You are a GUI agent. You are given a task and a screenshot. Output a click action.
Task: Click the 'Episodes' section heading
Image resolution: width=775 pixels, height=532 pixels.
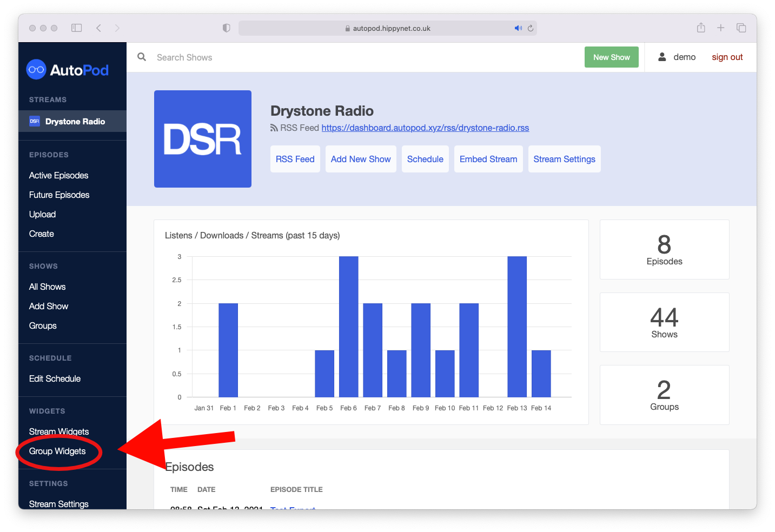coord(189,467)
